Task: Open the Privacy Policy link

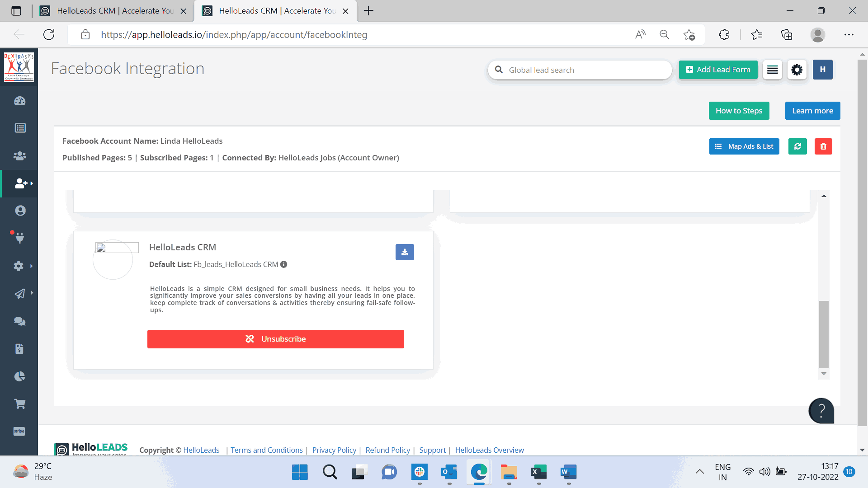Action: [334, 450]
